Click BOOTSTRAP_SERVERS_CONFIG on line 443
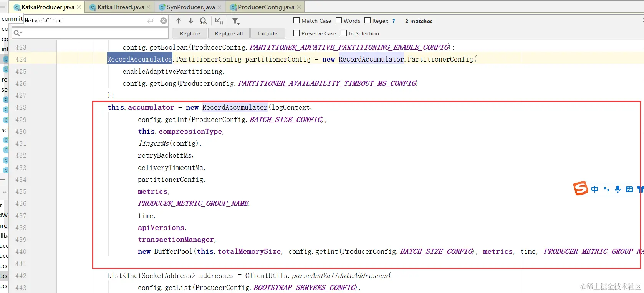Image resolution: width=644 pixels, height=293 pixels. coord(305,288)
